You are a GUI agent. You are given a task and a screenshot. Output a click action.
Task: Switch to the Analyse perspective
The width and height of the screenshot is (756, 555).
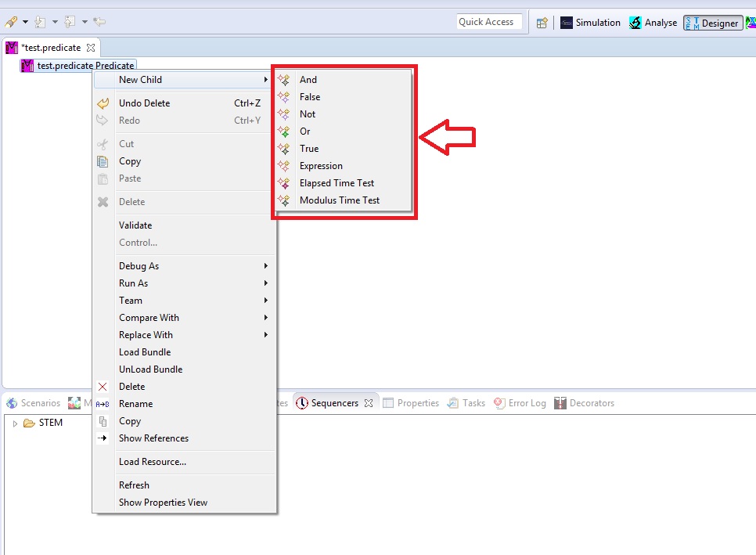coord(653,23)
